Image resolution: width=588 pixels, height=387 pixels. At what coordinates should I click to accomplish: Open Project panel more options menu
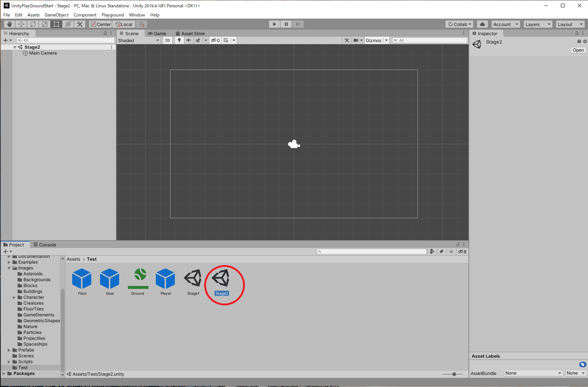464,244
